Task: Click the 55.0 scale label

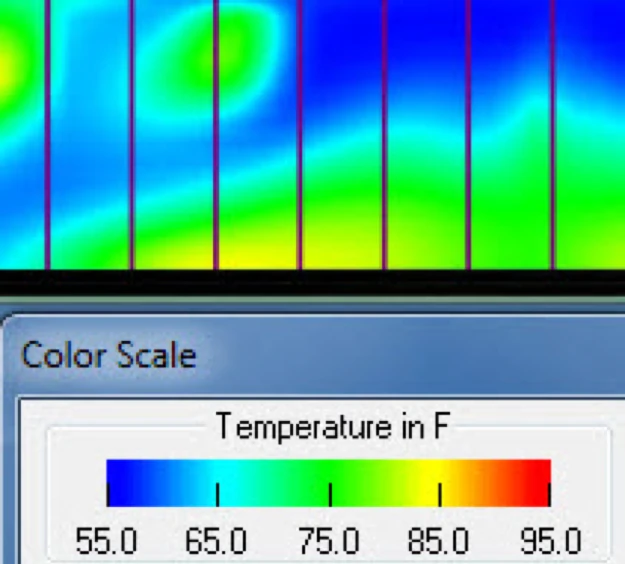Action: tap(106, 540)
